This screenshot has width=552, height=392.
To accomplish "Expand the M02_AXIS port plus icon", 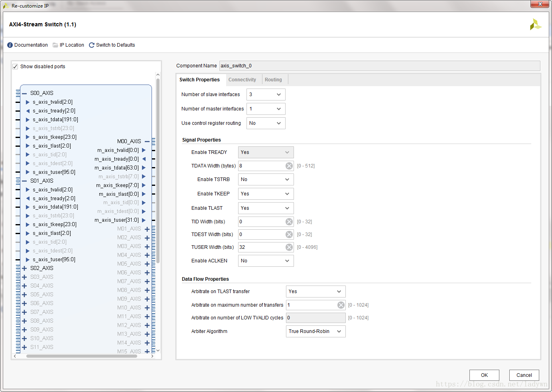I will tap(147, 238).
